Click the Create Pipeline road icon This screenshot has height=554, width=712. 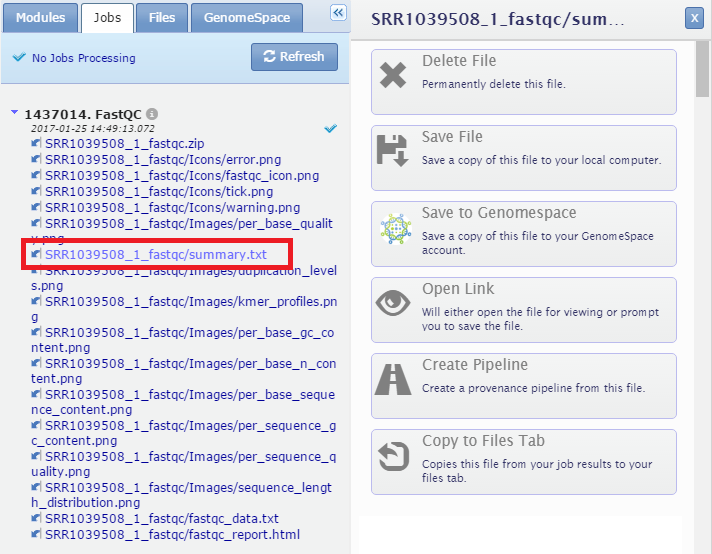[393, 379]
